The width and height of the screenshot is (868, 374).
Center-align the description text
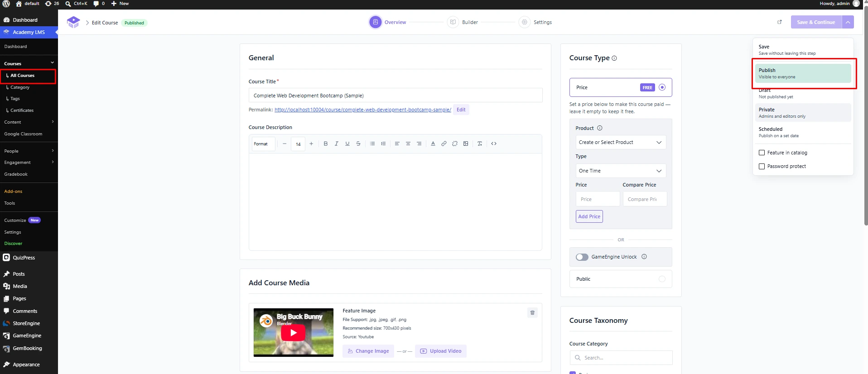tap(408, 144)
